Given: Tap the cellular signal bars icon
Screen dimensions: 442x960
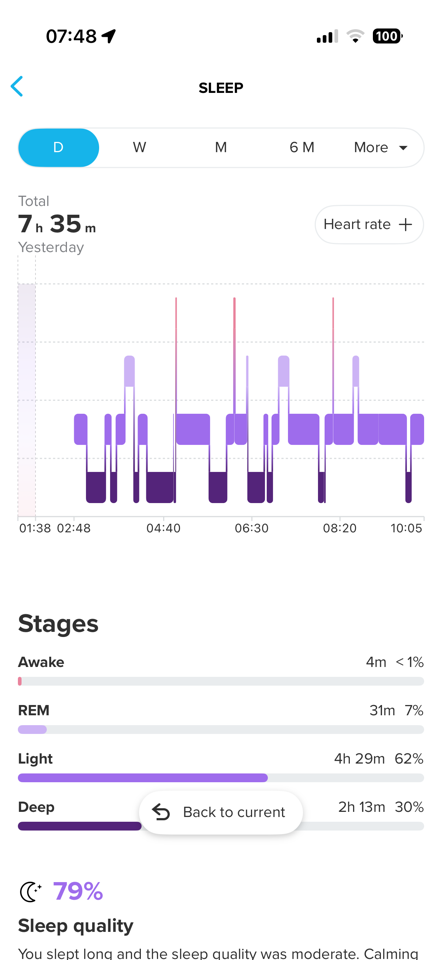Looking at the screenshot, I should point(327,37).
